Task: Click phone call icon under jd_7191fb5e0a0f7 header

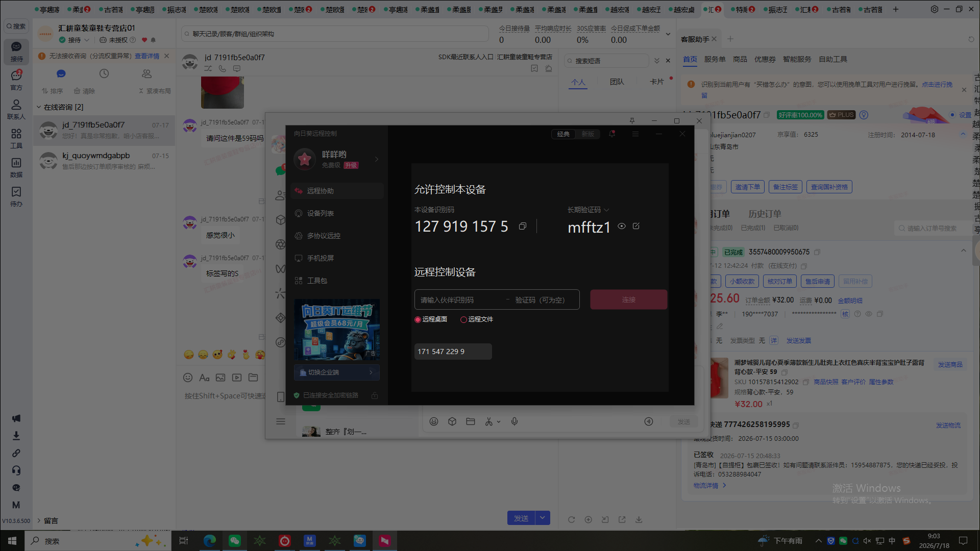Action: [x=223, y=68]
